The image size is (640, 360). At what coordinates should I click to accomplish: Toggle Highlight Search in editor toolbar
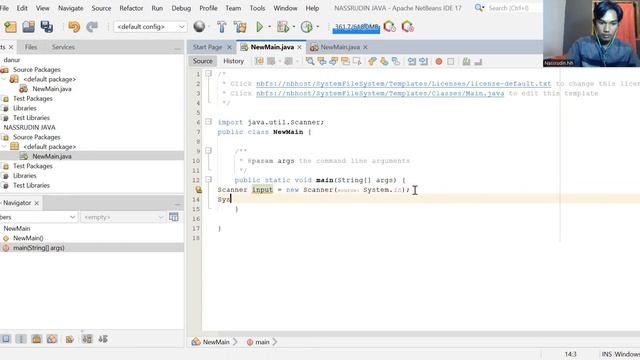tap(345, 61)
